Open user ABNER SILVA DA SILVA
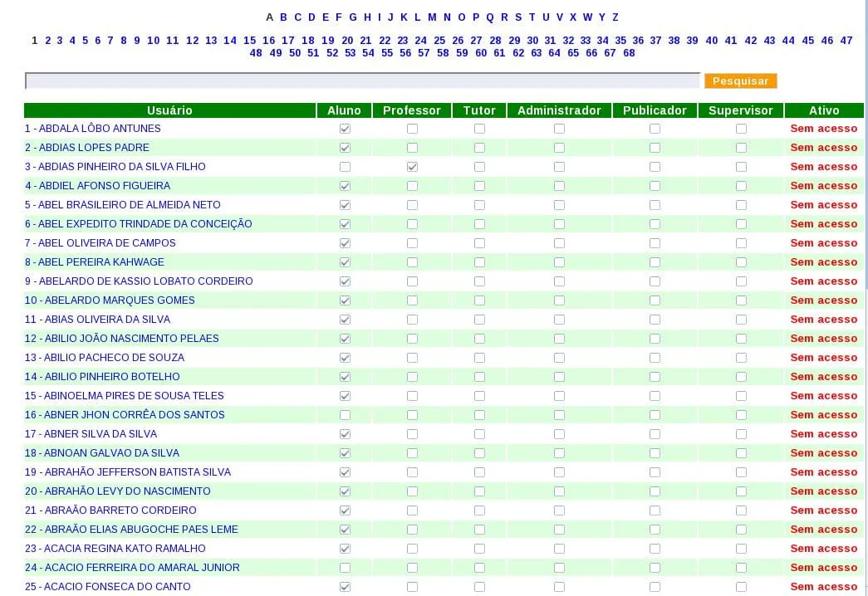 (91, 434)
